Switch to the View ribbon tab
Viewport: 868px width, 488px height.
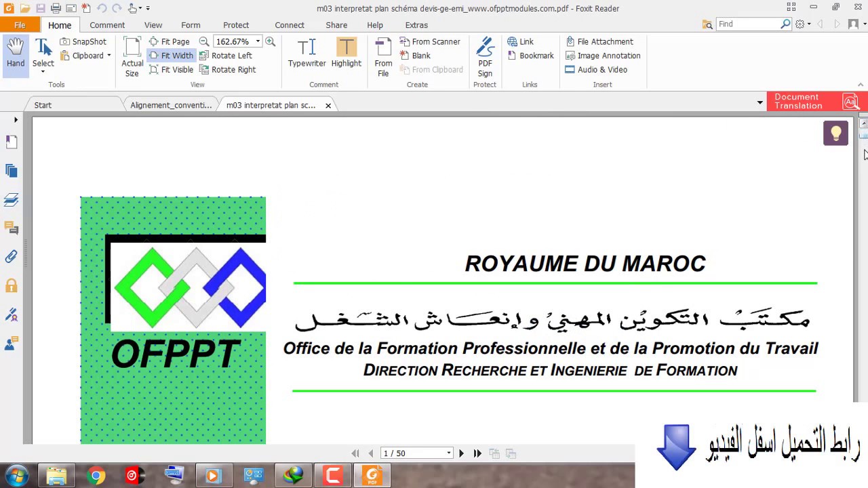click(153, 25)
